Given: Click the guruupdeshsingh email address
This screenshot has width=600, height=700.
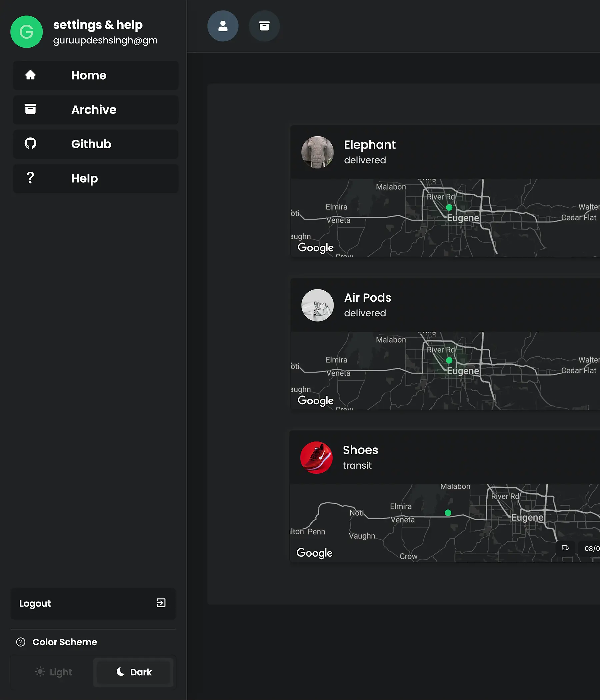Looking at the screenshot, I should [x=105, y=40].
